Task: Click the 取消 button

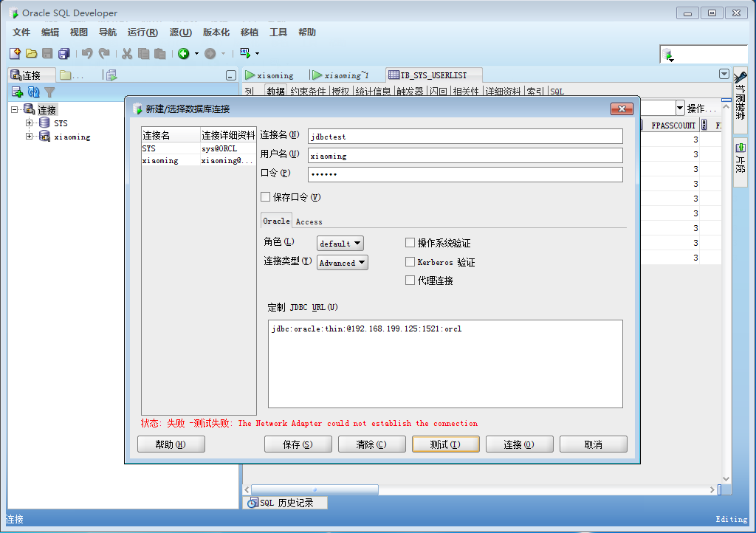Action: point(593,444)
